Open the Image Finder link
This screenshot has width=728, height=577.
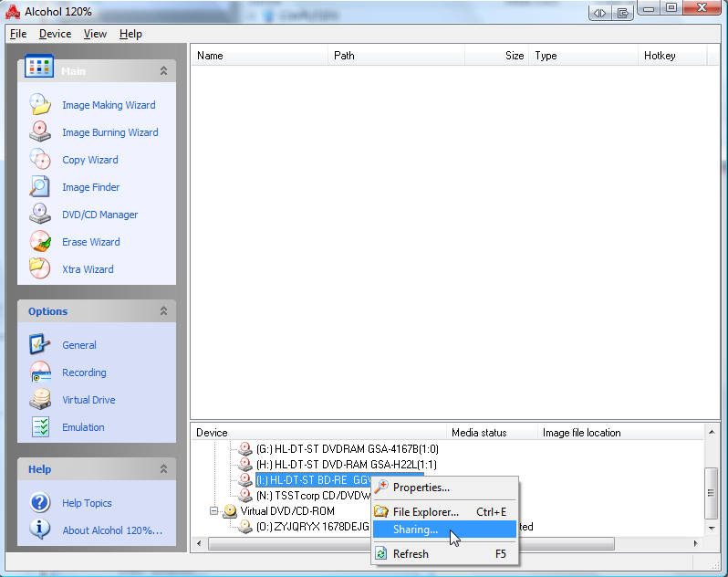[91, 187]
